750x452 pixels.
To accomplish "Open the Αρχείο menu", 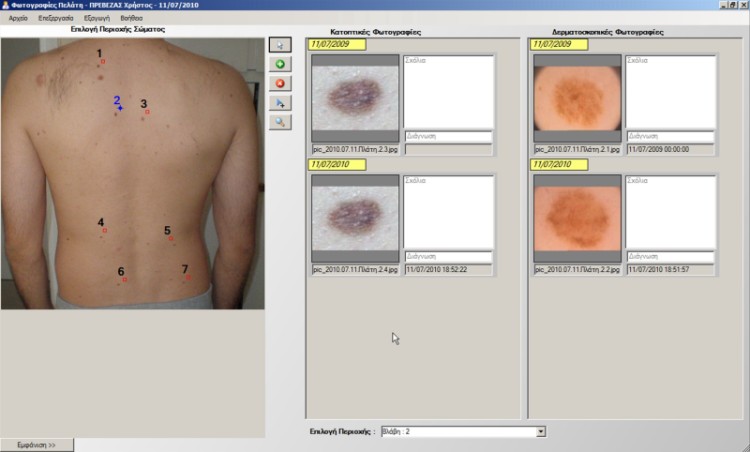I will tap(18, 18).
